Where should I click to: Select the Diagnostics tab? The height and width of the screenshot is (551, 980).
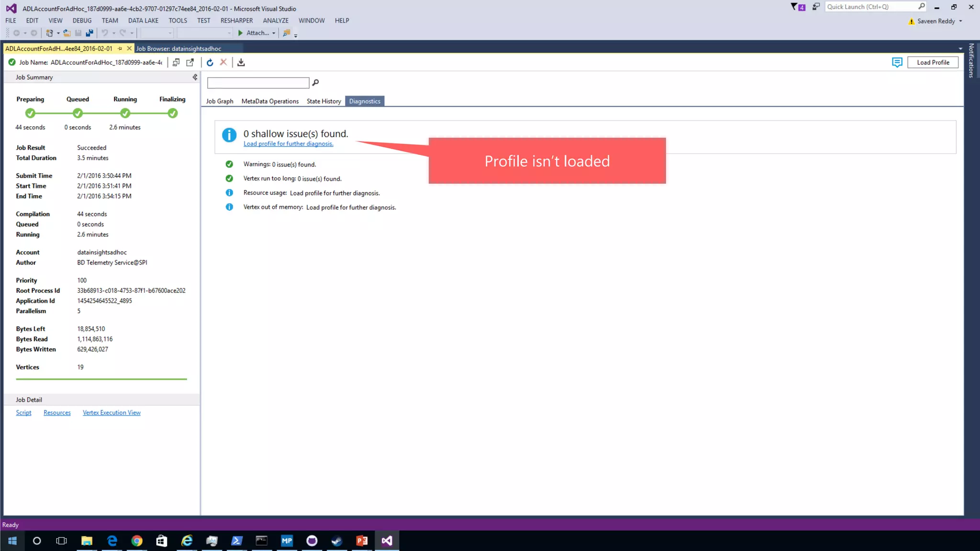coord(365,101)
